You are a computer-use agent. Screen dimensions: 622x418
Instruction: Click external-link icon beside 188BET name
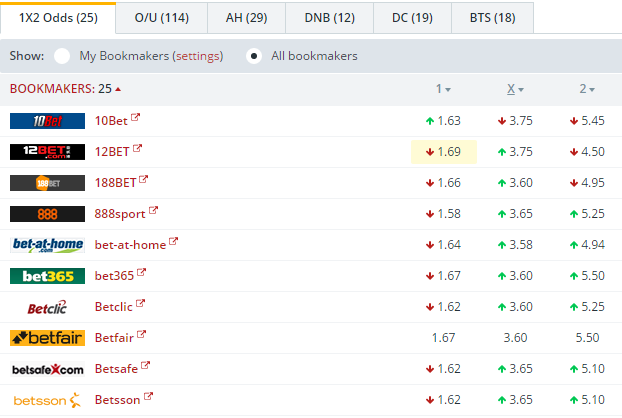click(144, 179)
